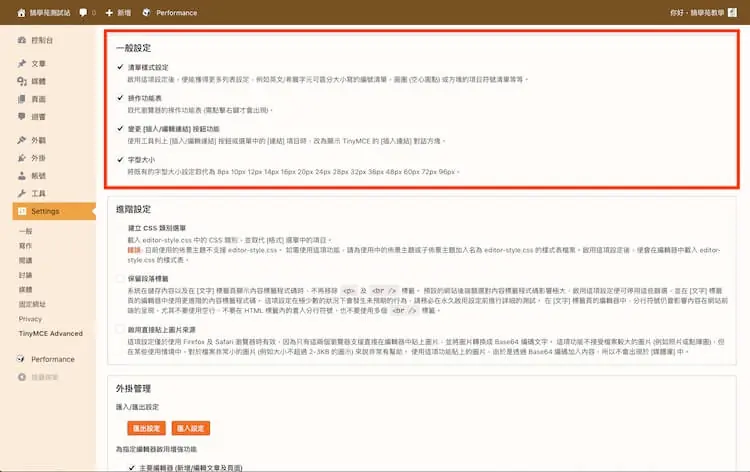Click the 外掛管理 section heading
This screenshot has height=472, width=750.
[x=133, y=389]
